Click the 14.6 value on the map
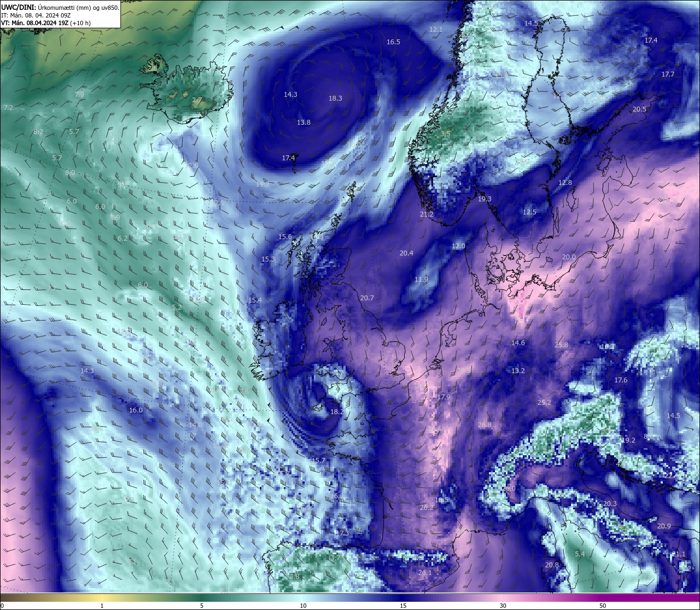This screenshot has height=610, width=700. pos(518,343)
